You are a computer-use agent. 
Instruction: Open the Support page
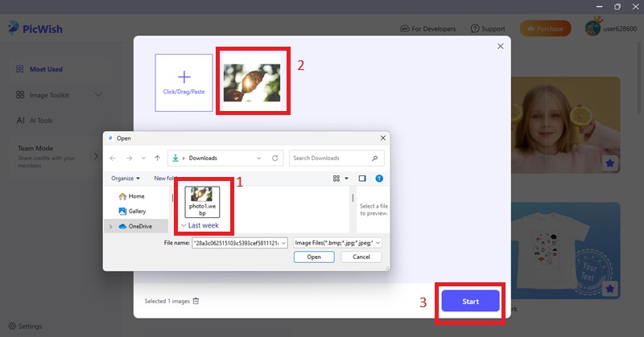(488, 29)
